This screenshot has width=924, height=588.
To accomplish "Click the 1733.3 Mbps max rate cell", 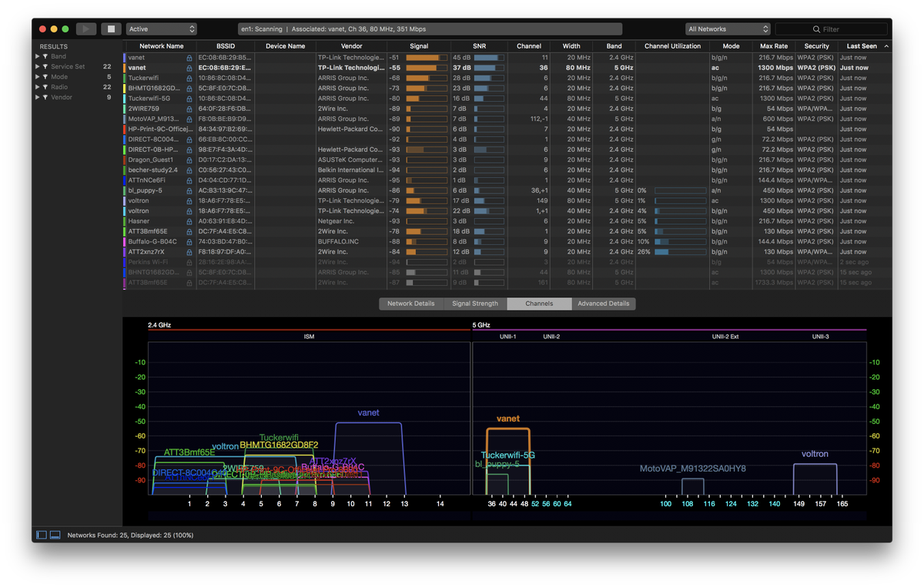I will tap(775, 282).
